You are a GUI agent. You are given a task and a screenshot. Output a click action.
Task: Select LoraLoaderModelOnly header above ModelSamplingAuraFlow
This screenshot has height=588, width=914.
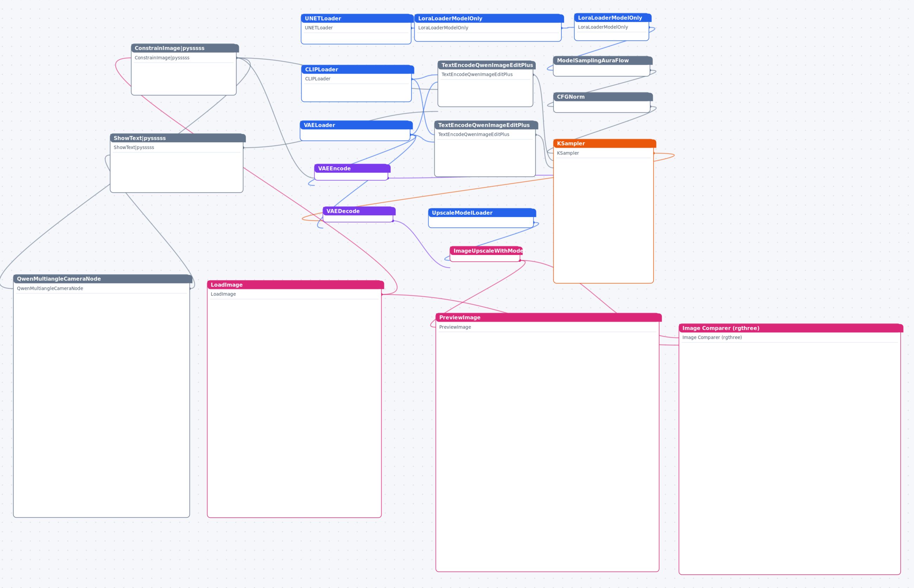[x=612, y=18]
